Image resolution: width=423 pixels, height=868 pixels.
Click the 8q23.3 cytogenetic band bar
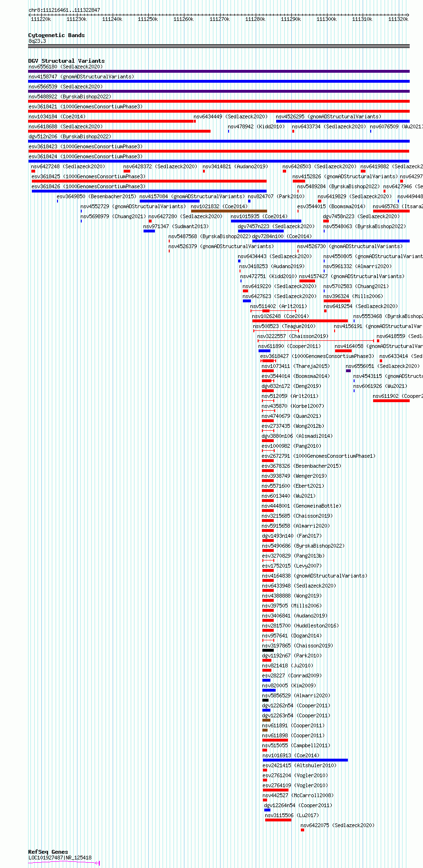pyautogui.click(x=219, y=46)
